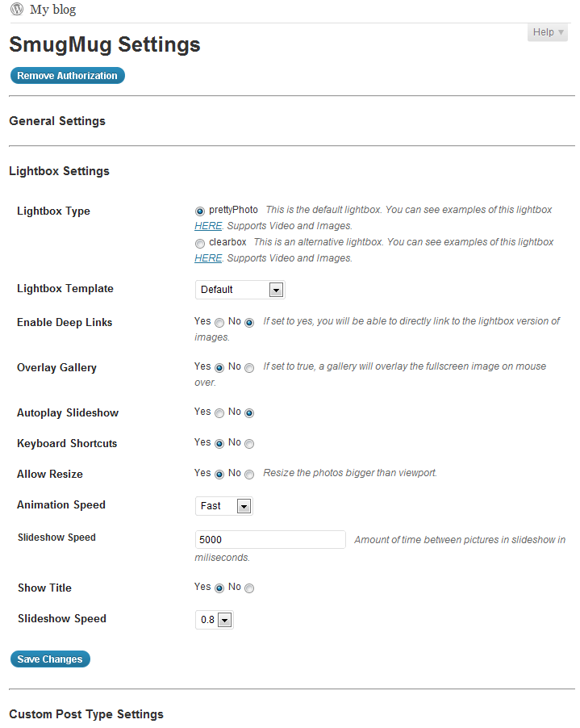Screen dimensions: 580x728
Task: Expand the Lightbox Template dropdown
Action: coord(240,290)
